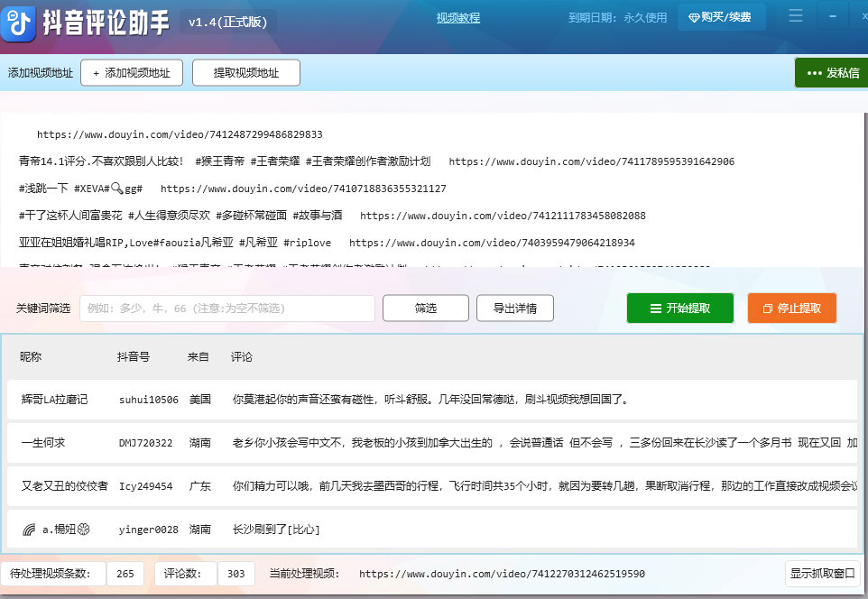Click the Douyin app logo icon
Screen dimensions: 868x599
(x=18, y=23)
